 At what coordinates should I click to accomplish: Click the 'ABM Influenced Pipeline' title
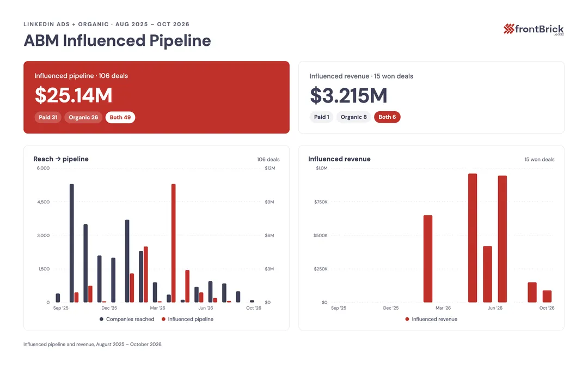click(118, 40)
